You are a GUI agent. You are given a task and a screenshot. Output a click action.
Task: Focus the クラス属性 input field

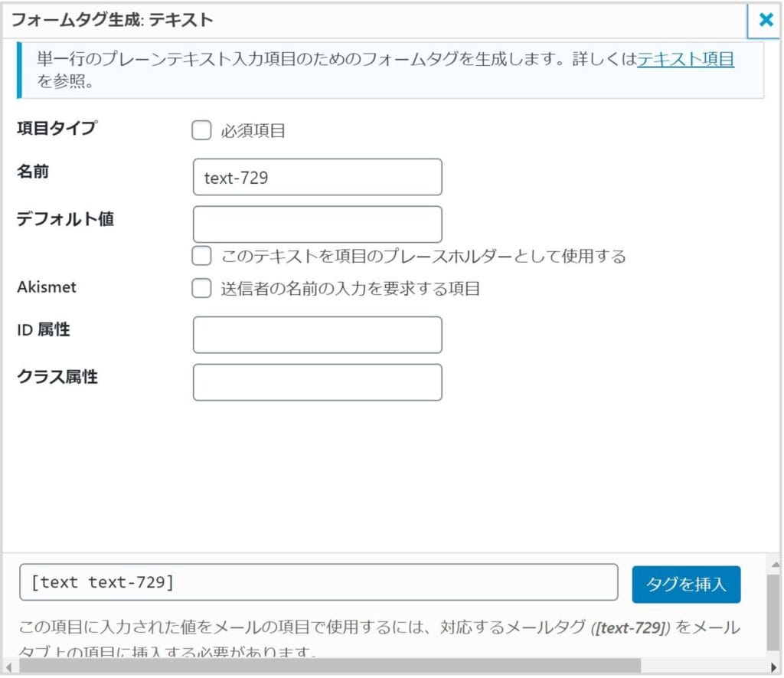point(318,382)
